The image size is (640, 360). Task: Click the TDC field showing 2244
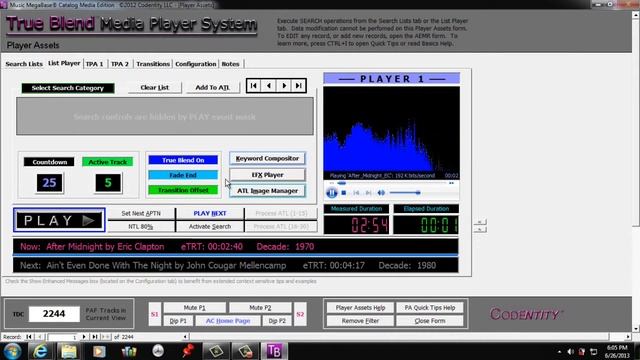tap(54, 314)
